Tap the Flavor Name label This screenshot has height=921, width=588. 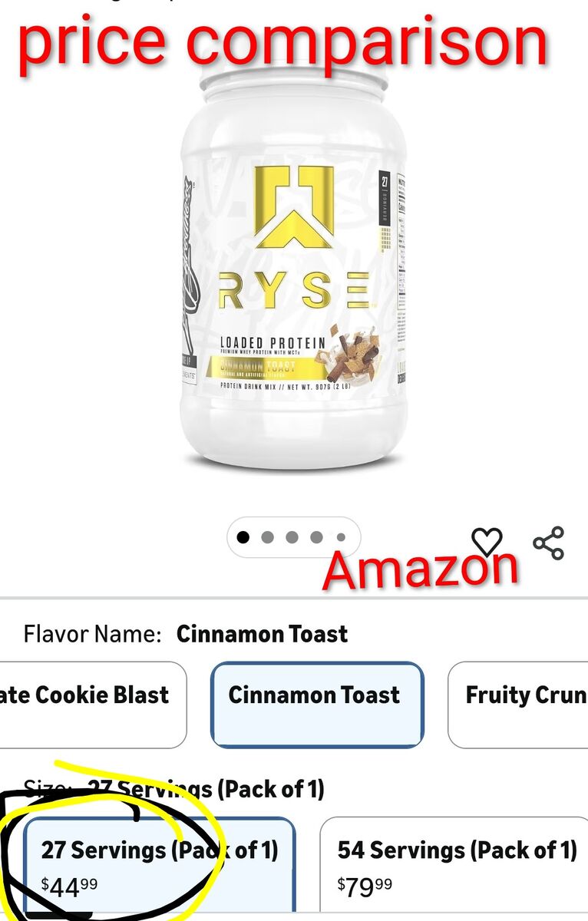93,634
